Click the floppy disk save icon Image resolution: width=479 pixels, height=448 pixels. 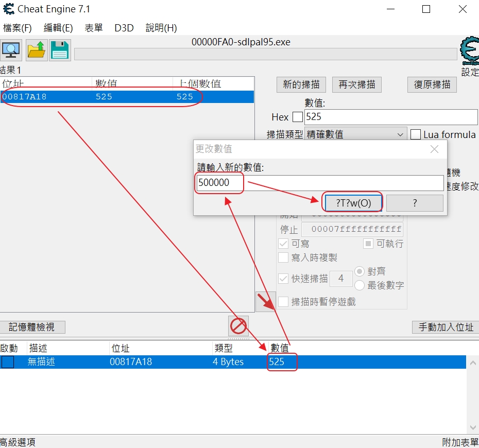coord(60,50)
